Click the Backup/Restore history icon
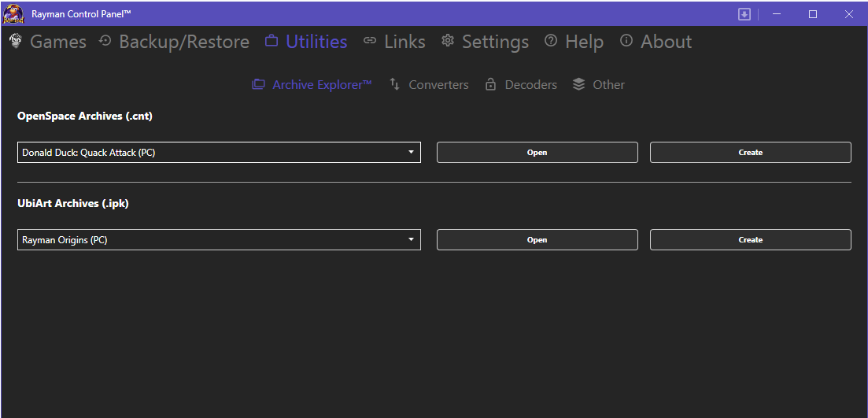868x418 pixels. coord(105,42)
